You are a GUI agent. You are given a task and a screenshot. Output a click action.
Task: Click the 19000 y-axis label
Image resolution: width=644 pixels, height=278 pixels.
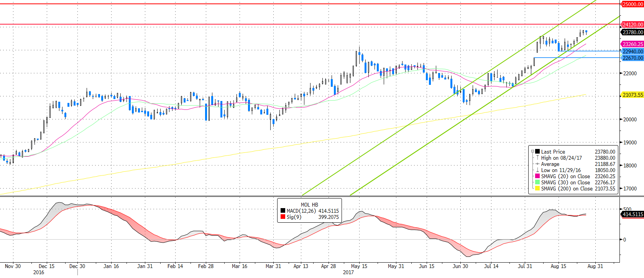coord(630,142)
